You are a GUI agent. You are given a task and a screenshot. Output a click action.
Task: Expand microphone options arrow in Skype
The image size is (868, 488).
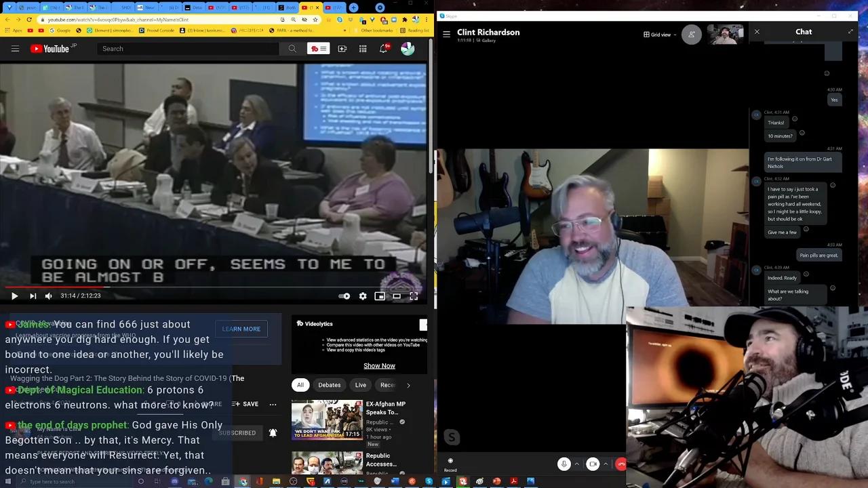click(x=577, y=464)
